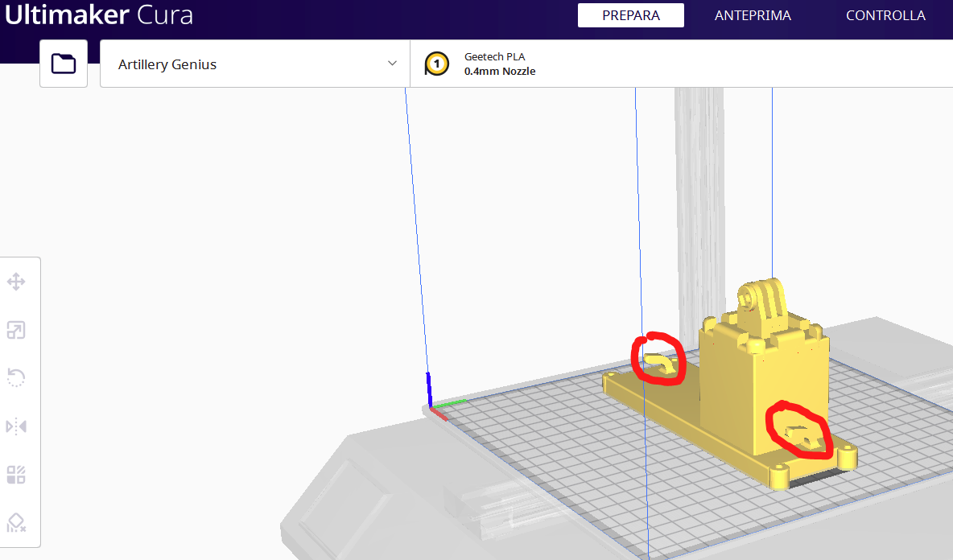Viewport: 953px width, 560px height.
Task: Click the extruder 1 icon
Action: [436, 64]
